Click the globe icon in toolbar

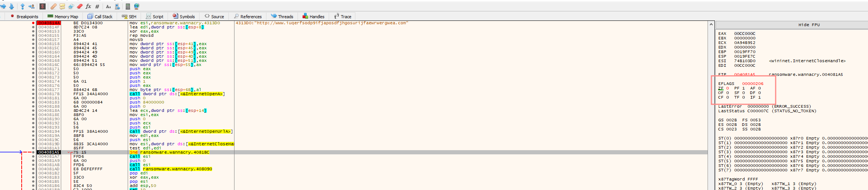click(x=136, y=6)
